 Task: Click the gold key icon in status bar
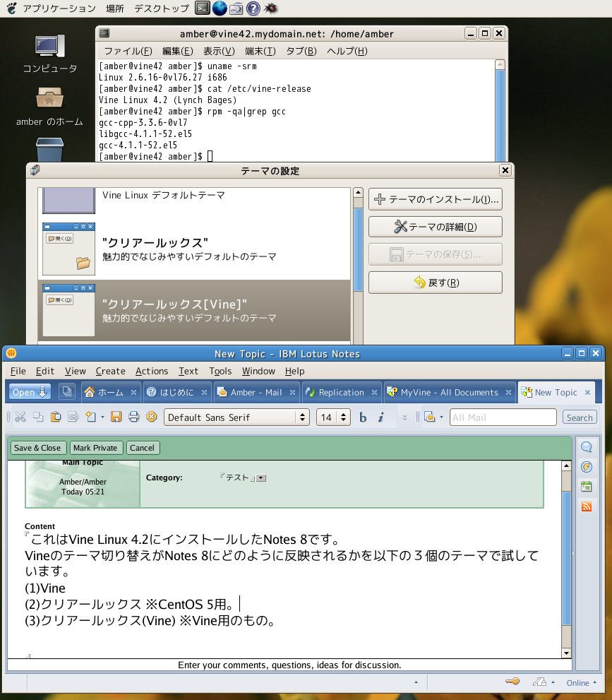pos(512,682)
